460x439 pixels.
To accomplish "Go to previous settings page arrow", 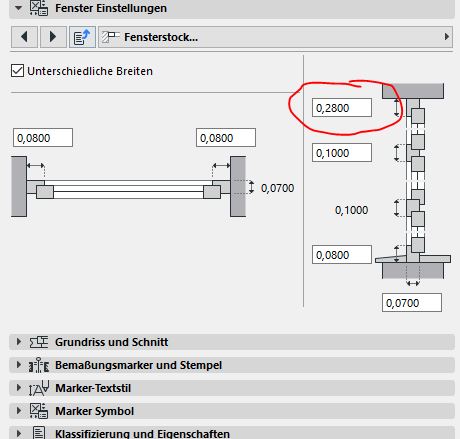I will coord(24,37).
